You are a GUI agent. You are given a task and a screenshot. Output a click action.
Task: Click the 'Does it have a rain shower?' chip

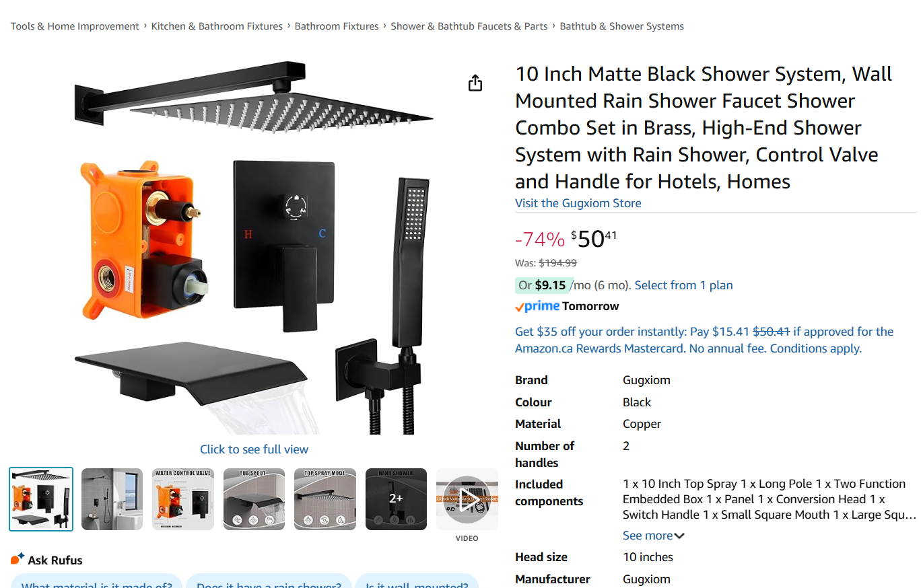(269, 581)
